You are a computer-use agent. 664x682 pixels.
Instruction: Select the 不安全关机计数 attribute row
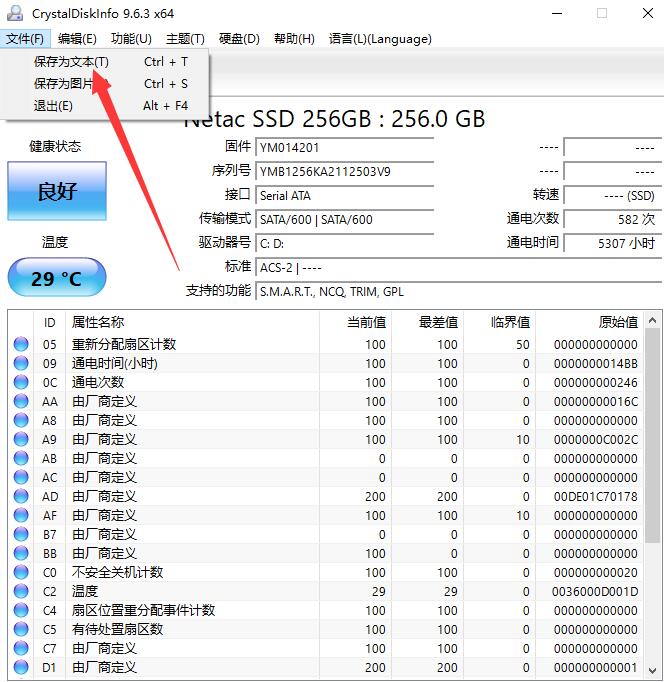[326, 572]
